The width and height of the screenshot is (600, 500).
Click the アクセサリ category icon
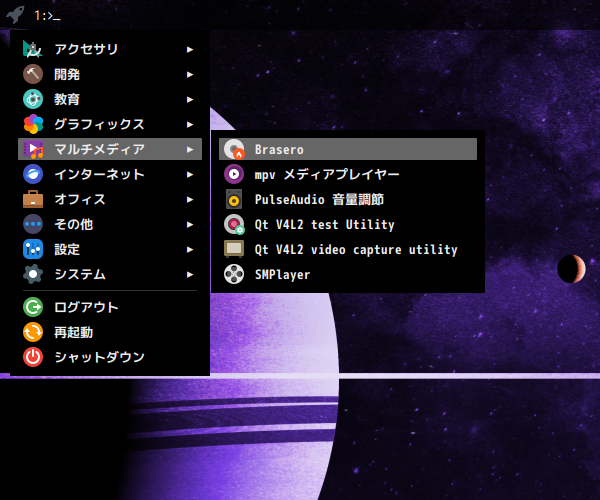tap(33, 49)
